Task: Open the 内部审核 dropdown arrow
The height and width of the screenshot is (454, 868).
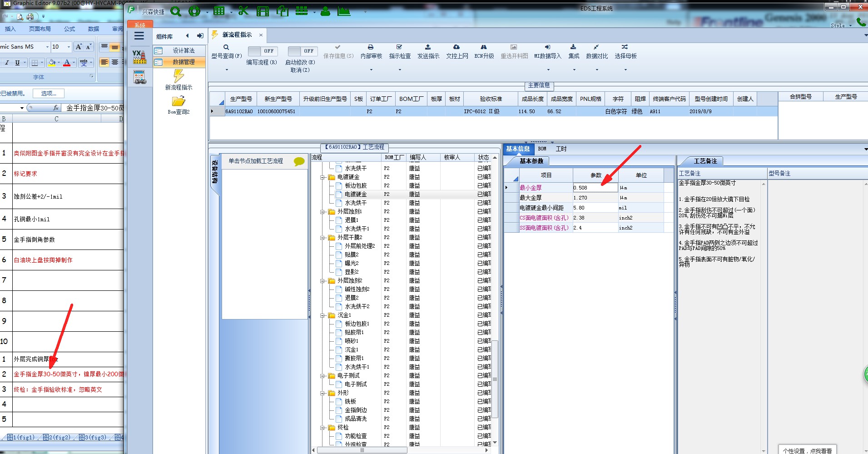Action: coord(371,70)
